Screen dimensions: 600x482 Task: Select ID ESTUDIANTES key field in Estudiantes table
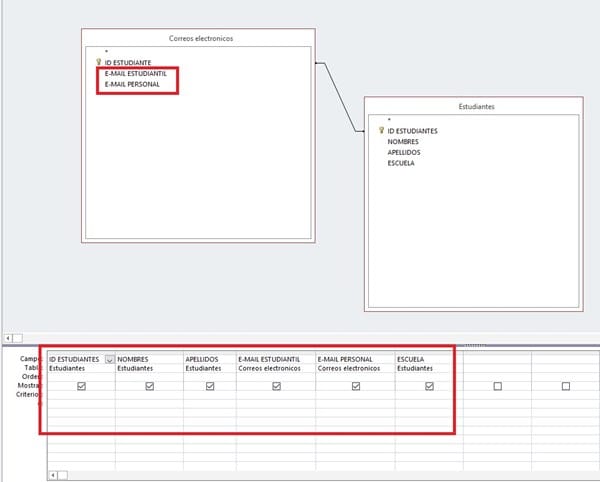[412, 131]
